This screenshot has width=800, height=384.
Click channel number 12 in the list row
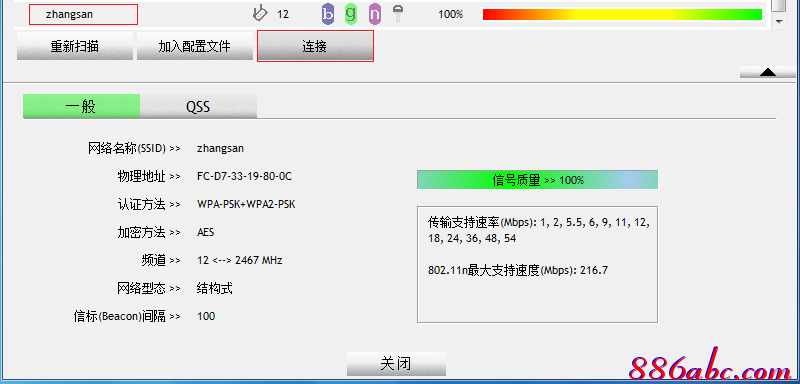pyautogui.click(x=283, y=14)
